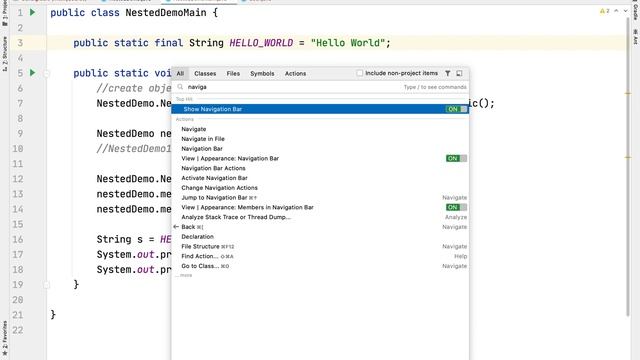Select Navigate in File action
This screenshot has height=360, width=640.
pyautogui.click(x=320, y=139)
